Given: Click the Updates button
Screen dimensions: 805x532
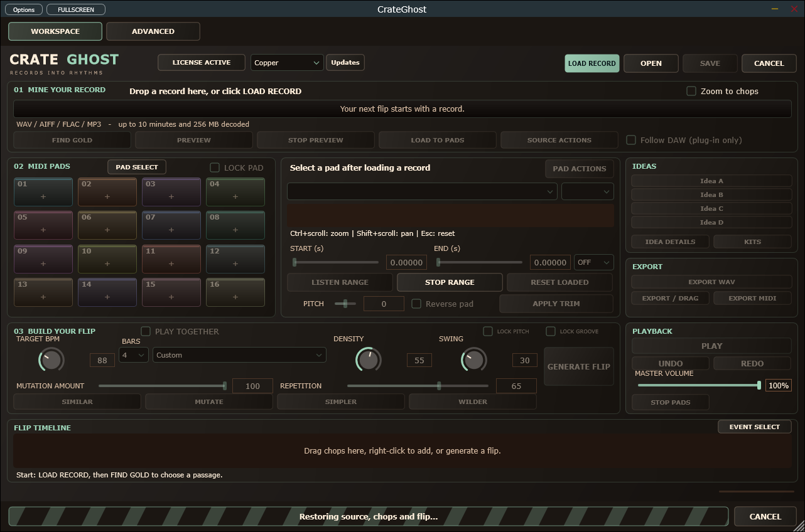Looking at the screenshot, I should coord(345,63).
